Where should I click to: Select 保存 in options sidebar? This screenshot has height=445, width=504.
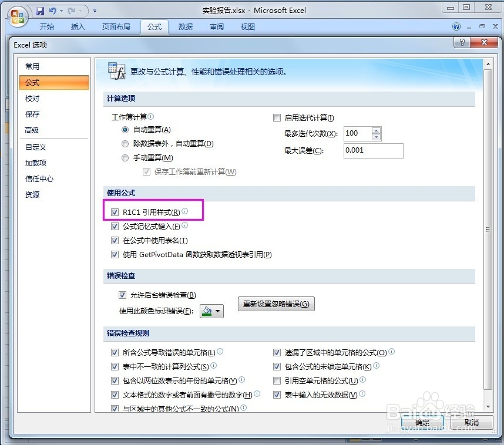[x=54, y=114]
